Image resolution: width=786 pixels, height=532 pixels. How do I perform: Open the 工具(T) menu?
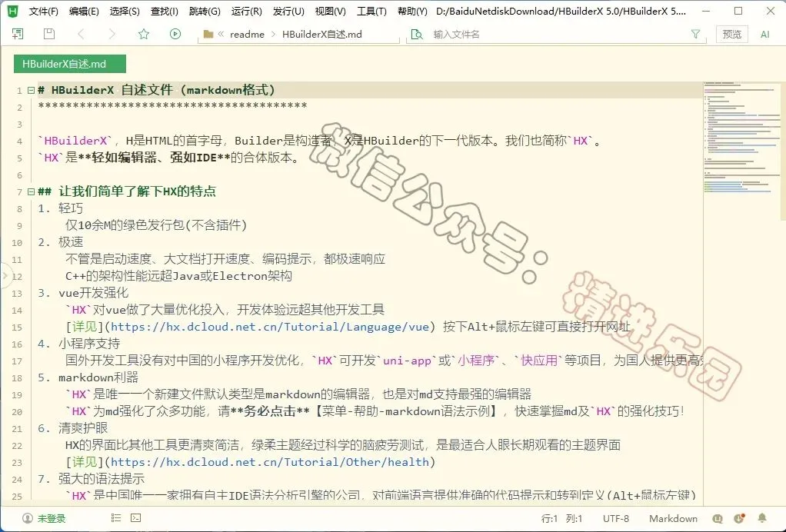pyautogui.click(x=371, y=11)
